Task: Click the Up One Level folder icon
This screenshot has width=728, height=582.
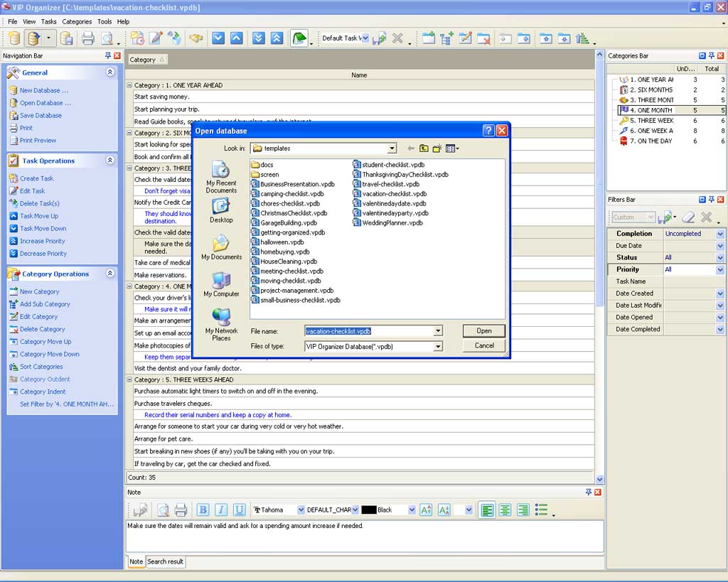Action: click(x=424, y=149)
